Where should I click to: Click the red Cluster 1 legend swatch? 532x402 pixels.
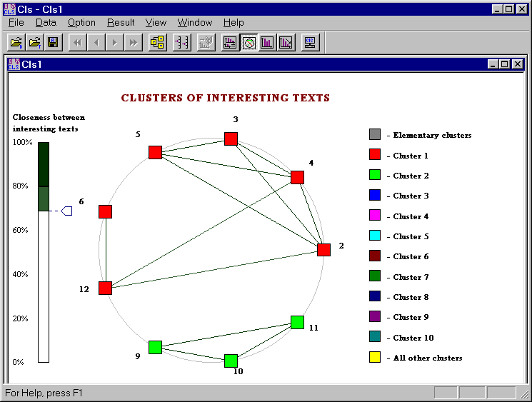tap(375, 154)
